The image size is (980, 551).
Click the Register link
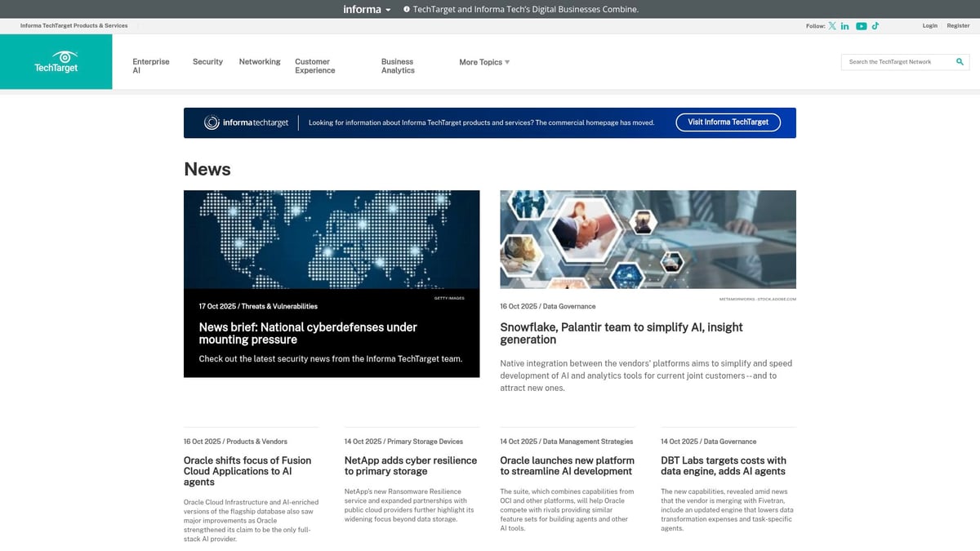tap(958, 26)
